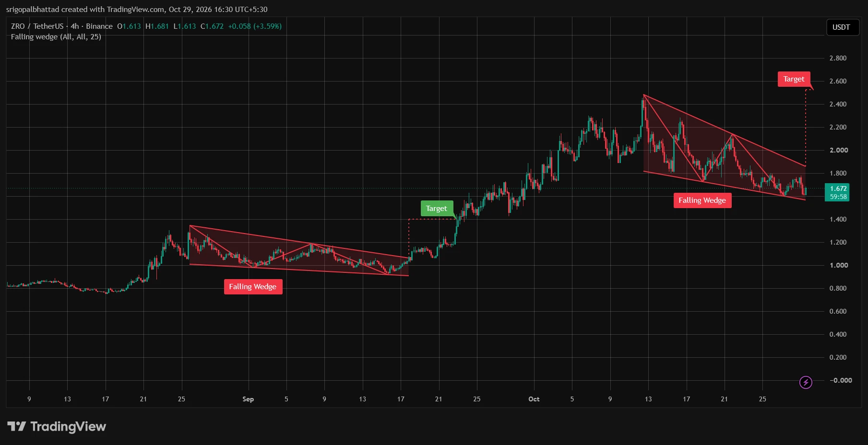Image resolution: width=868 pixels, height=445 pixels.
Task: Click the -0.000 price axis value
Action: point(841,380)
